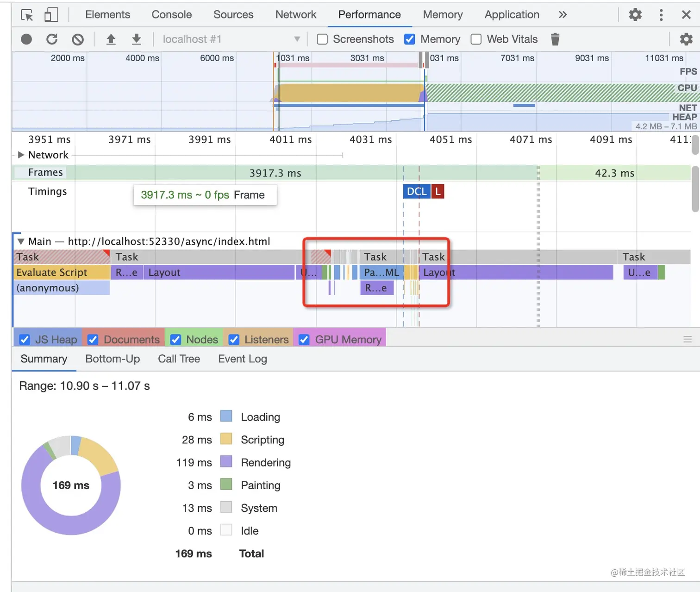
Task: Select the (anonymous) function block
Action: (62, 288)
